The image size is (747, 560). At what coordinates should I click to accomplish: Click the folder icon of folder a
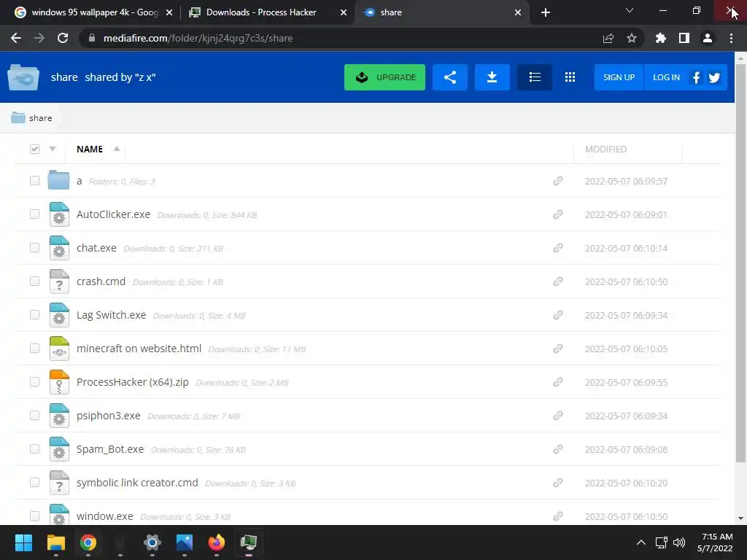[58, 181]
